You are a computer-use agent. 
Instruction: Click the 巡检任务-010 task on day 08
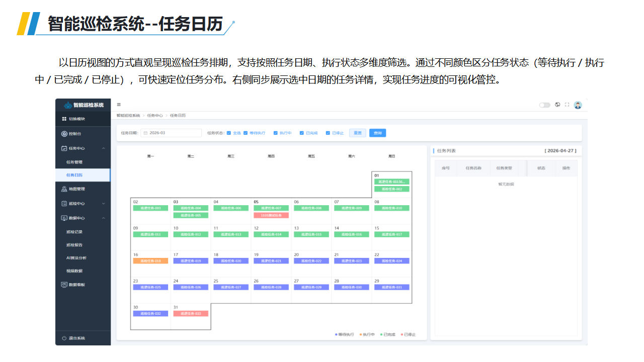click(x=392, y=208)
